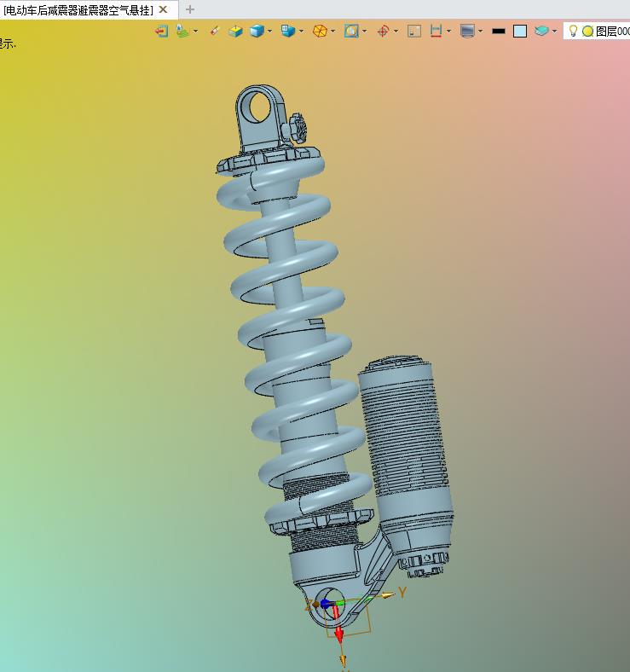Open dropdown beside zoom magnifier icon
Viewport: 630px width, 672px height.
[364, 32]
